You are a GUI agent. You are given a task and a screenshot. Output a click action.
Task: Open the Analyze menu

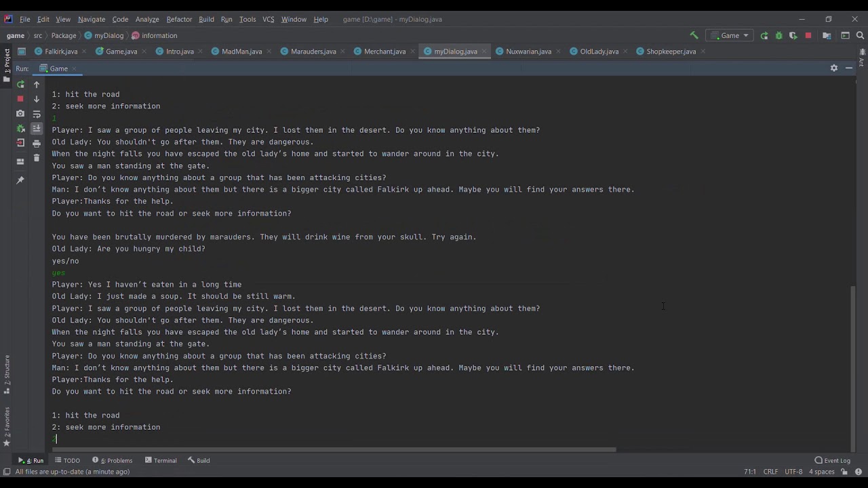point(147,19)
